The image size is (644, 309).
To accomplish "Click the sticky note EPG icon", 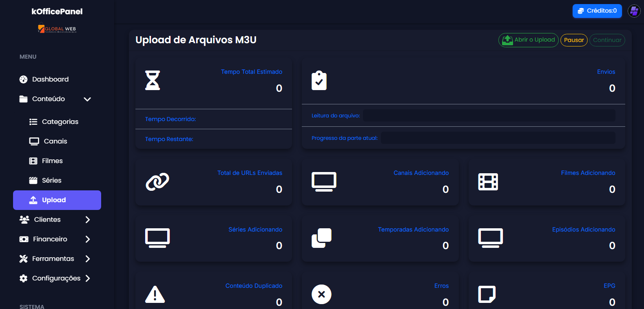I will [487, 294].
